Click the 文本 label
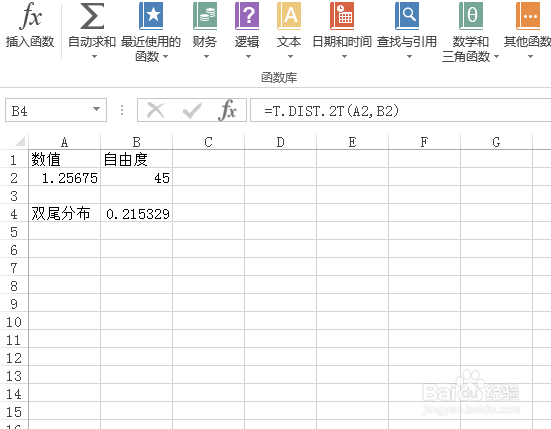The height and width of the screenshot is (429, 551). [x=289, y=42]
